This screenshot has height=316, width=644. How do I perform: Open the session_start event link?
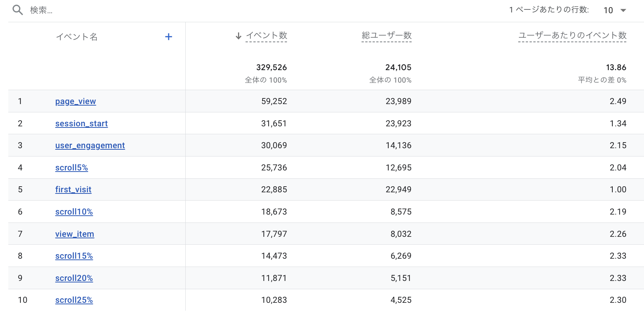pos(81,124)
